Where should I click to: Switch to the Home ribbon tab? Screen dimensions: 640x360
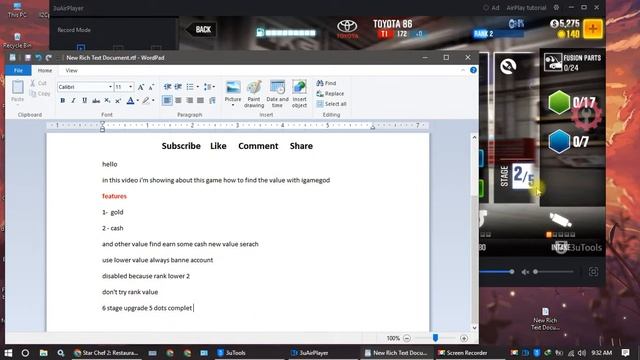click(45, 70)
